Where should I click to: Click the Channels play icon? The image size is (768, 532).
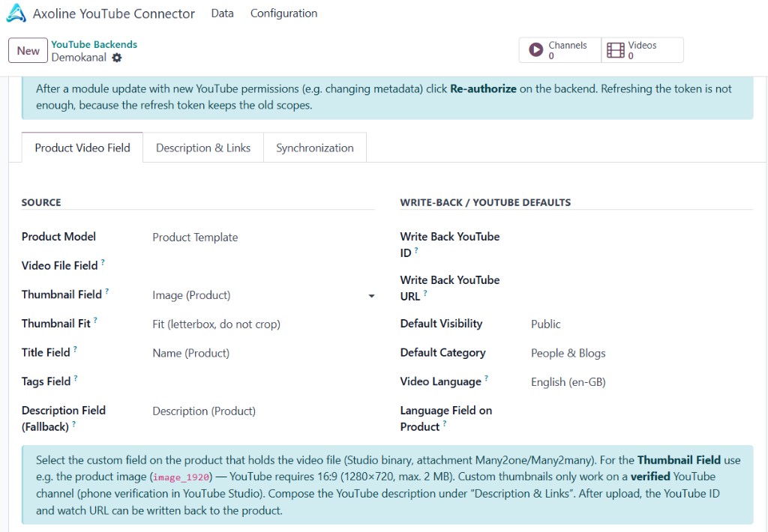point(535,50)
